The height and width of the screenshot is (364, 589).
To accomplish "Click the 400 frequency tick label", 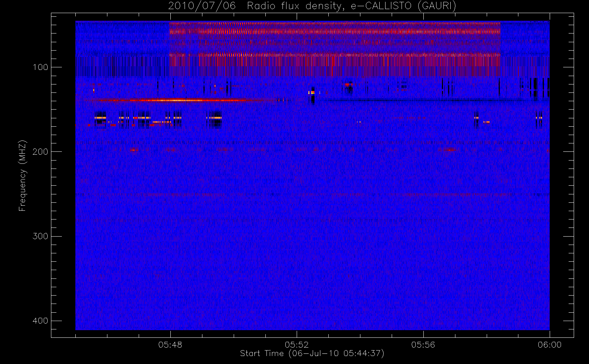I will coord(40,321).
